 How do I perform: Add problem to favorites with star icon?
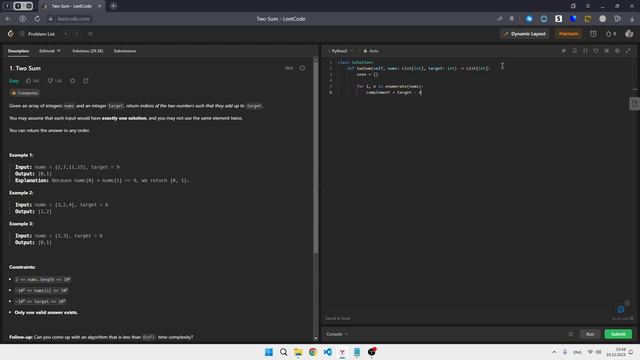click(73, 81)
